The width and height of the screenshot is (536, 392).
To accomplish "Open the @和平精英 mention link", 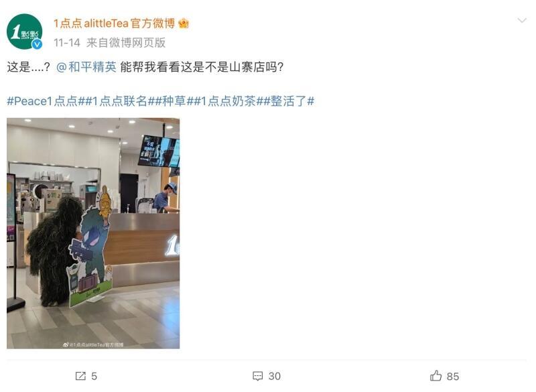I will pyautogui.click(x=86, y=67).
